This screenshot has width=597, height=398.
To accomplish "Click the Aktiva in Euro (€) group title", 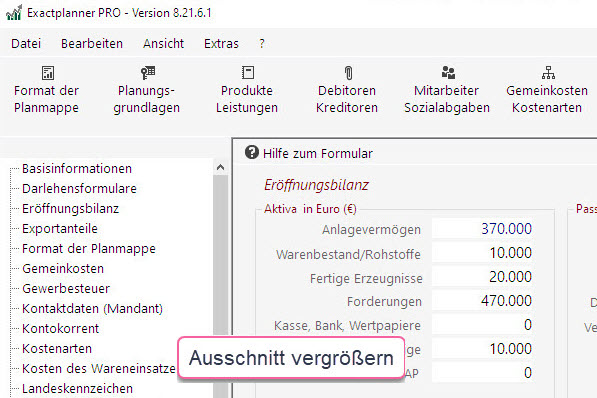I will click(x=310, y=209).
